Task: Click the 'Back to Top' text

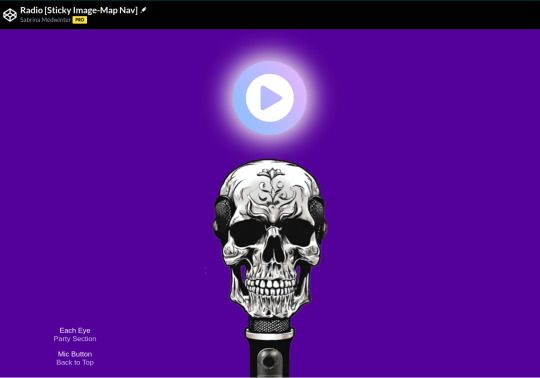Action: coord(75,362)
